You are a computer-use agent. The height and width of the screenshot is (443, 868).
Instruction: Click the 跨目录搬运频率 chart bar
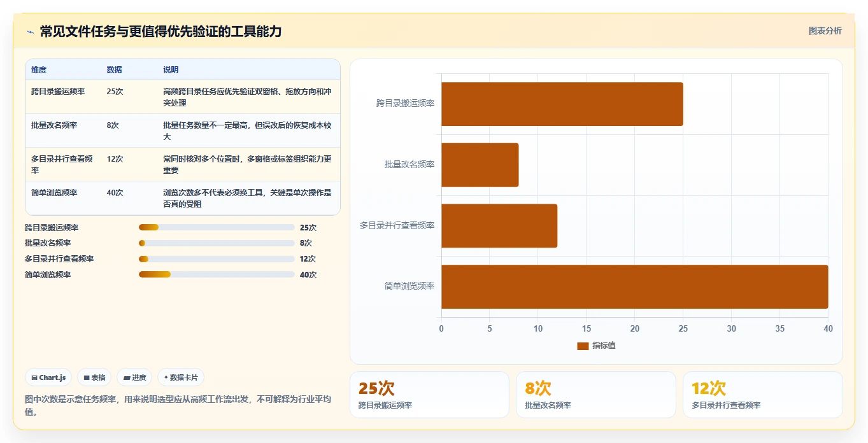562,104
